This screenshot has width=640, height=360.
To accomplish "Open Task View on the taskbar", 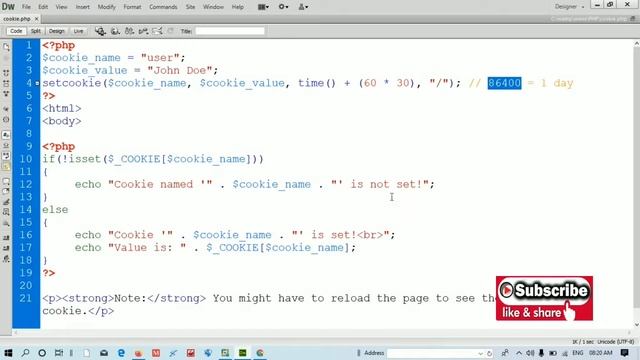I will [x=59, y=353].
